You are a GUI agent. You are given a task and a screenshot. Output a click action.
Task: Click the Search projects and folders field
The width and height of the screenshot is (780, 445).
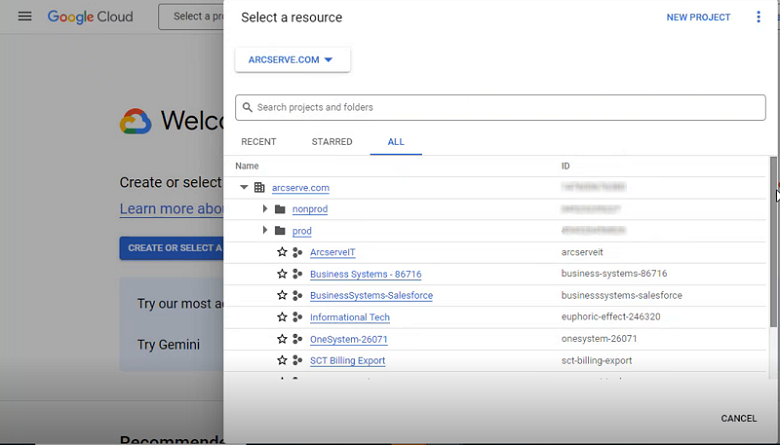point(500,107)
